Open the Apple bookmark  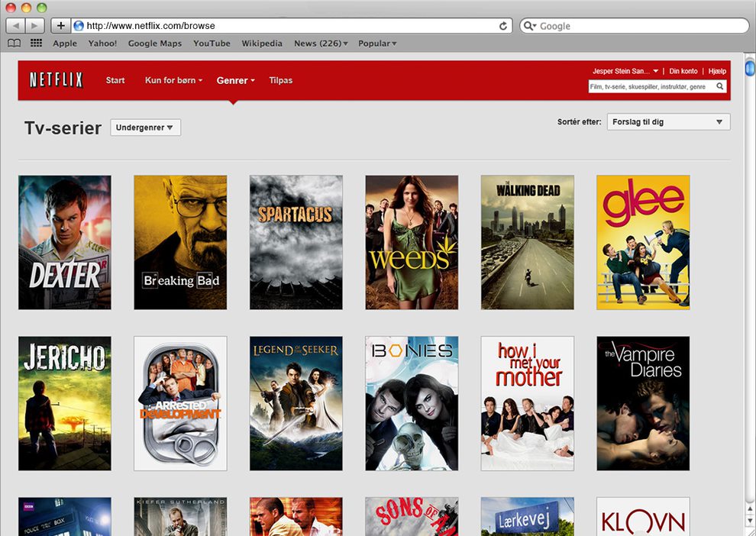65,44
